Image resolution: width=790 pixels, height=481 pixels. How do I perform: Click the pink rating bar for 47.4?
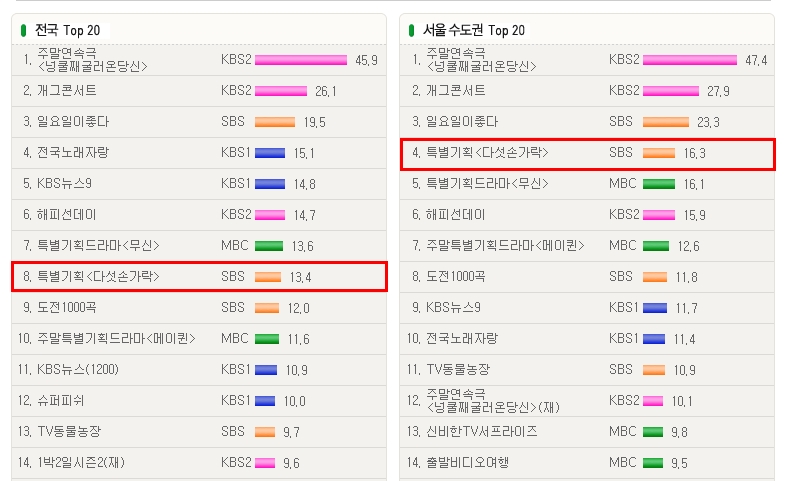[x=690, y=60]
